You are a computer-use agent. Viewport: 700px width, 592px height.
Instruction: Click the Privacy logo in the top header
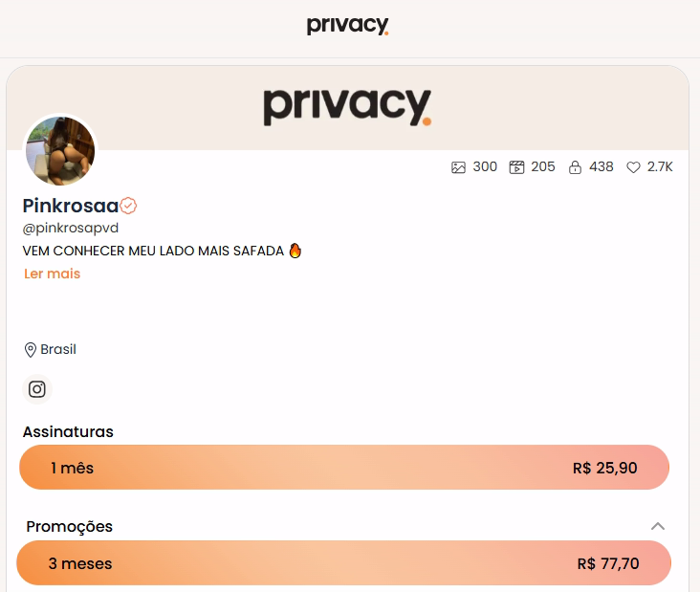pyautogui.click(x=347, y=25)
